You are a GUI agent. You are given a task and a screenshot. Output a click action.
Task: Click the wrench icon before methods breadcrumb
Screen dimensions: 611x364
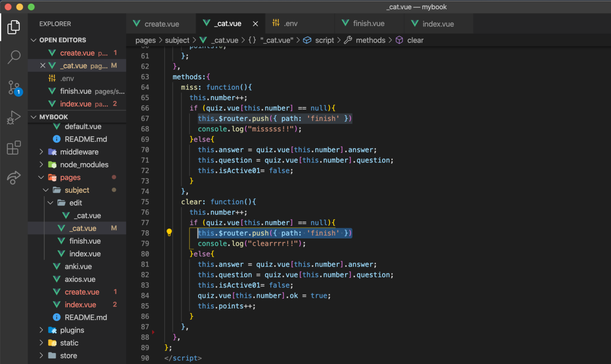pyautogui.click(x=348, y=40)
